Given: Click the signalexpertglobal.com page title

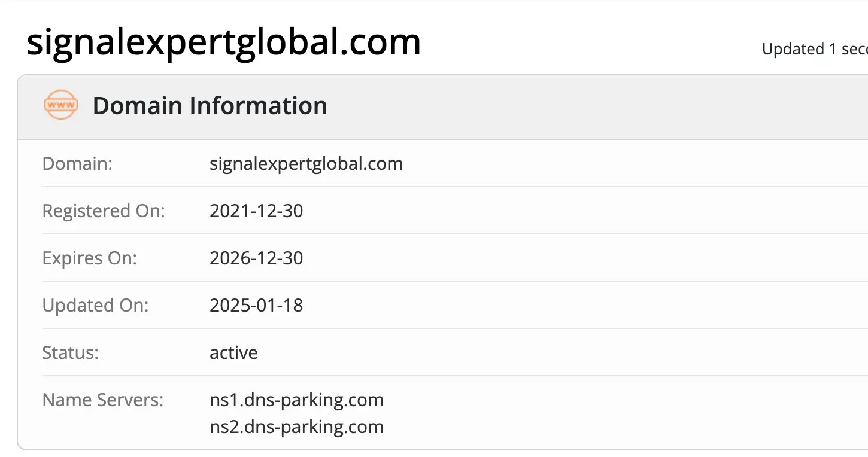Looking at the screenshot, I should [x=223, y=42].
